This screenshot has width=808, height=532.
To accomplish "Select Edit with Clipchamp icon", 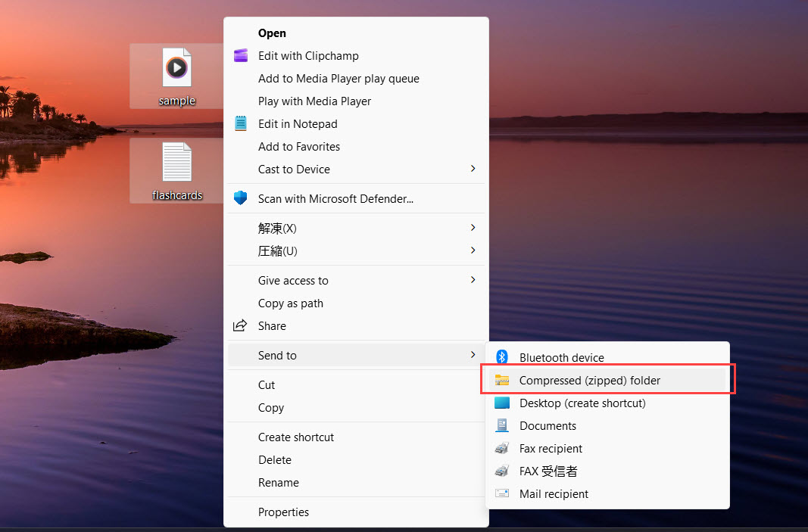I will (240, 55).
